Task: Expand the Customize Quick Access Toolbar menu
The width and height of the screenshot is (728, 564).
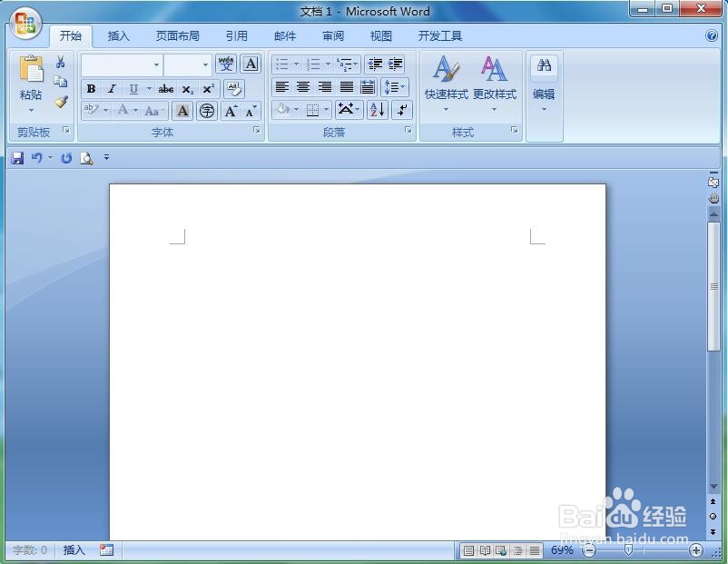Action: click(106, 157)
